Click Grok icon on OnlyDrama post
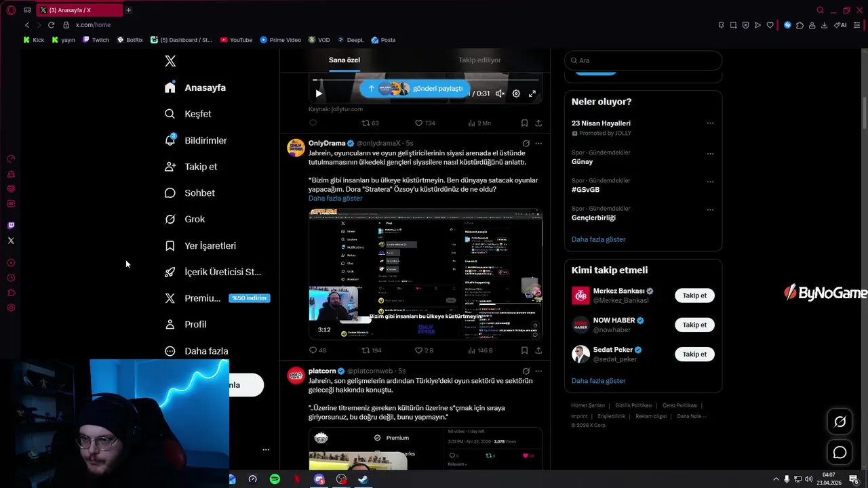 (526, 144)
